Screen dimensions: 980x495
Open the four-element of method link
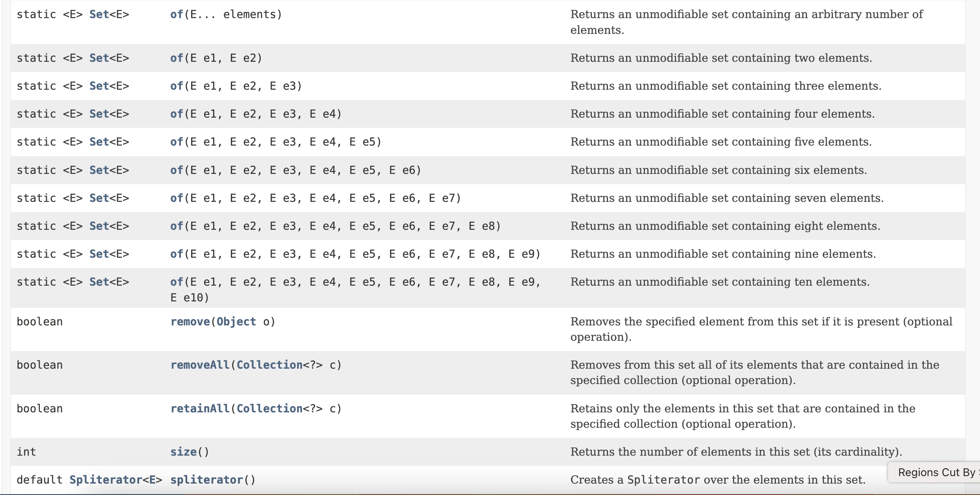[177, 114]
